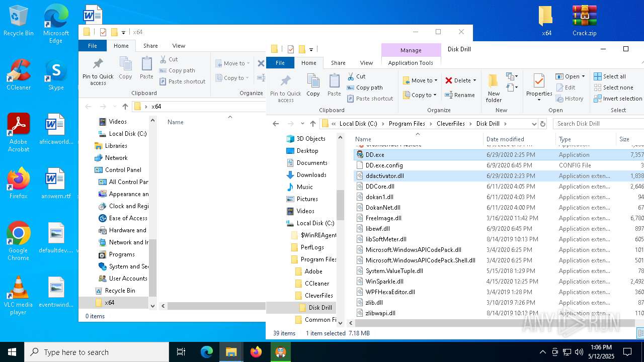Select the CCleaner desktop shortcut
The height and width of the screenshot is (362, 644).
click(19, 75)
